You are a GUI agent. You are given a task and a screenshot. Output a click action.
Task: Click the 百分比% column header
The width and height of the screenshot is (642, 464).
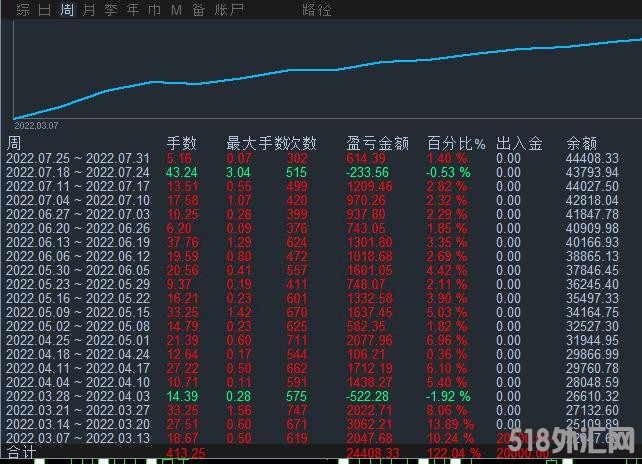click(456, 143)
